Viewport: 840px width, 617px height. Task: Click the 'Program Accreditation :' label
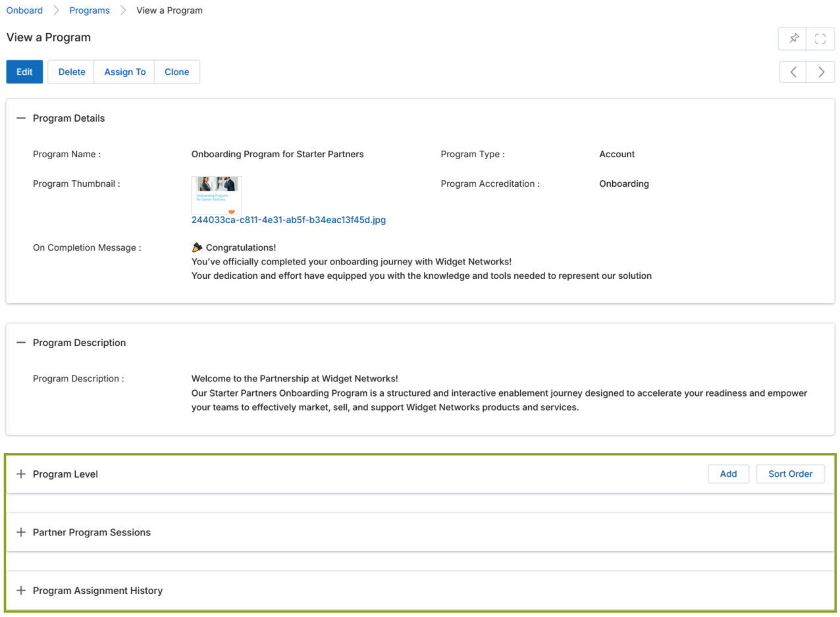pos(490,184)
